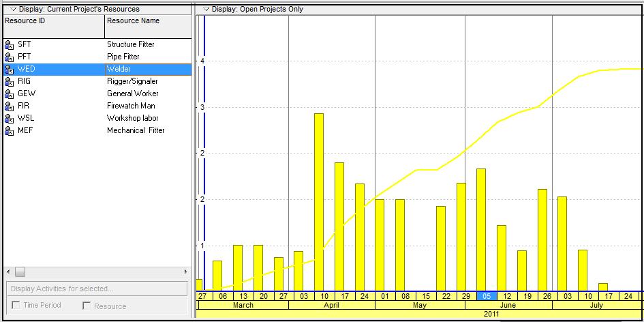The height and width of the screenshot is (322, 644).
Task: Click the resource list right scroll arrow
Action: (x=185, y=272)
